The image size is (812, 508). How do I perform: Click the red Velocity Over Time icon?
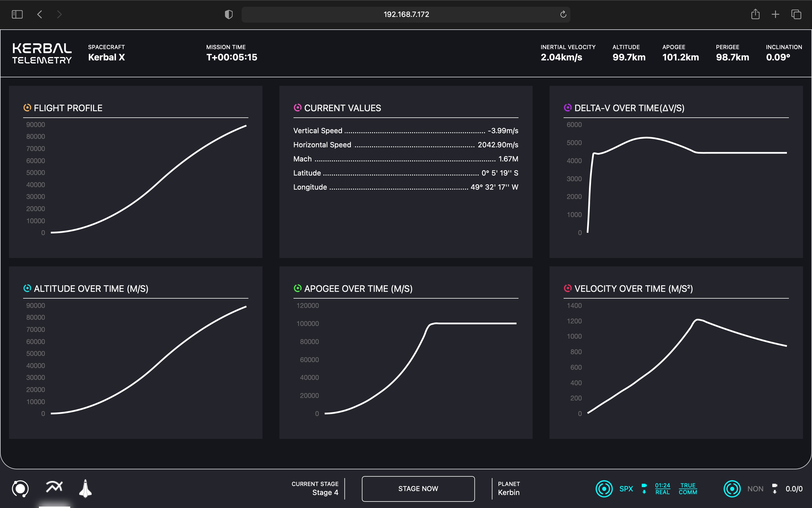click(567, 288)
